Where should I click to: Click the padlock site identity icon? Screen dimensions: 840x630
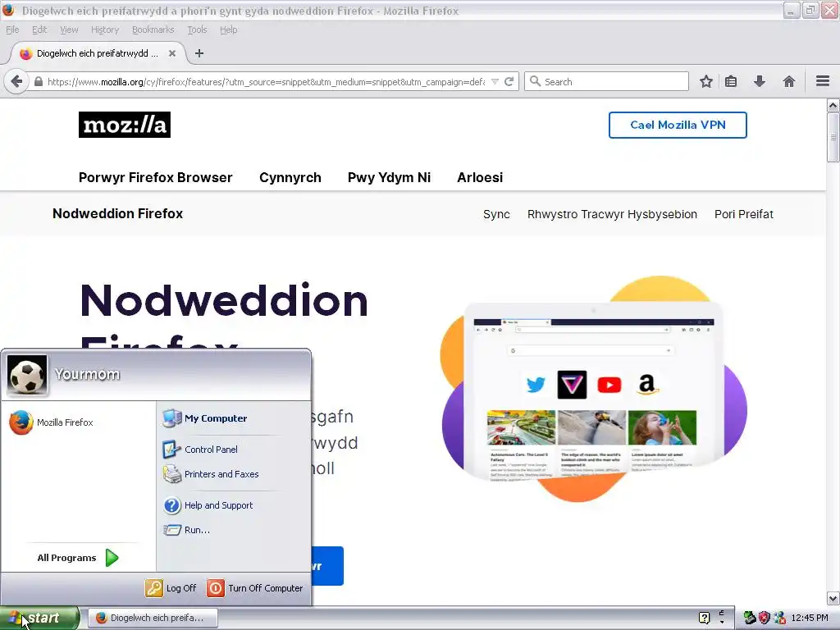38,81
